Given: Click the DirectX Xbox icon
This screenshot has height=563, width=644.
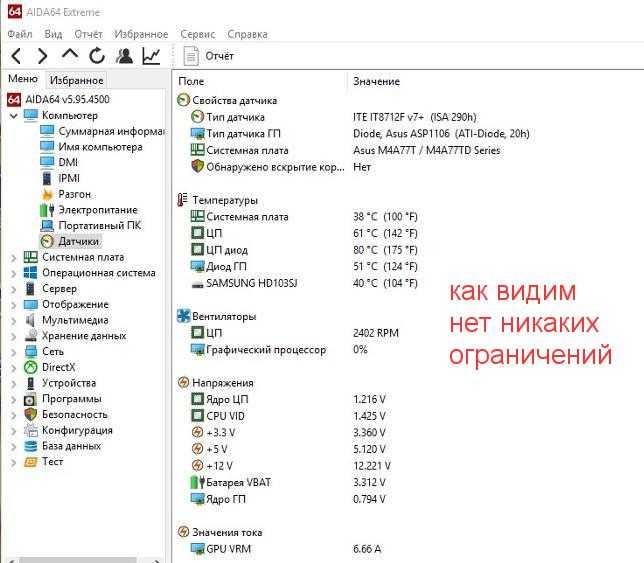Looking at the screenshot, I should click(x=31, y=367).
